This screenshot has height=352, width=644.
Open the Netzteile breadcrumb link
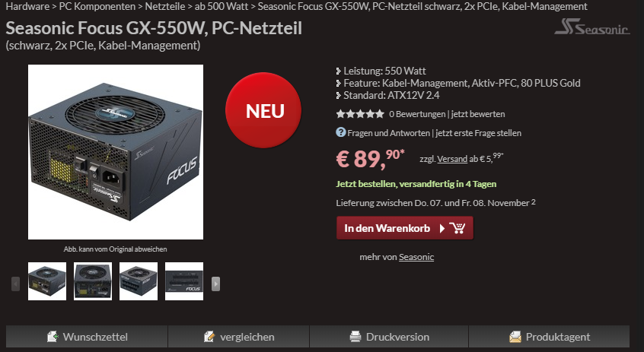coord(164,7)
